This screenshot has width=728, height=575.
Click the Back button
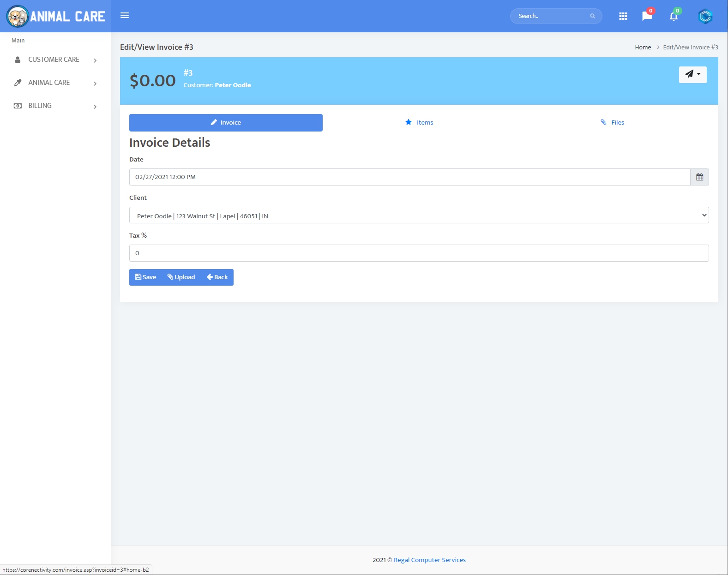(217, 277)
